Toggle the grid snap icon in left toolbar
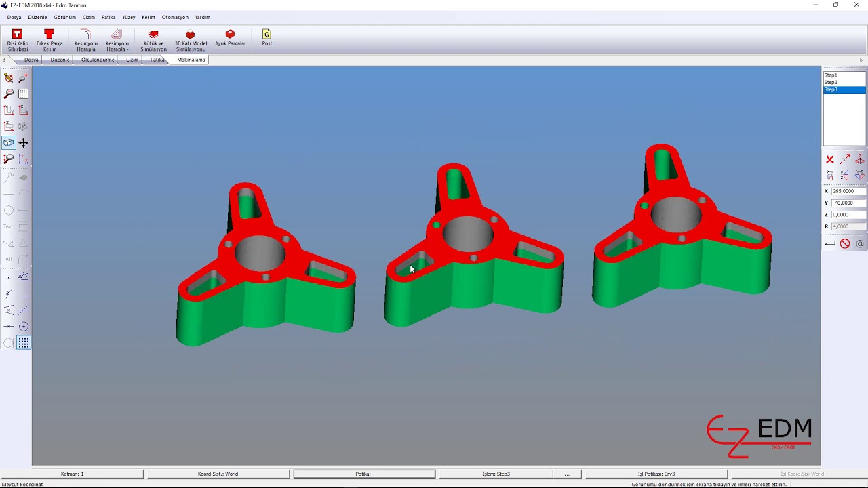 (x=24, y=343)
